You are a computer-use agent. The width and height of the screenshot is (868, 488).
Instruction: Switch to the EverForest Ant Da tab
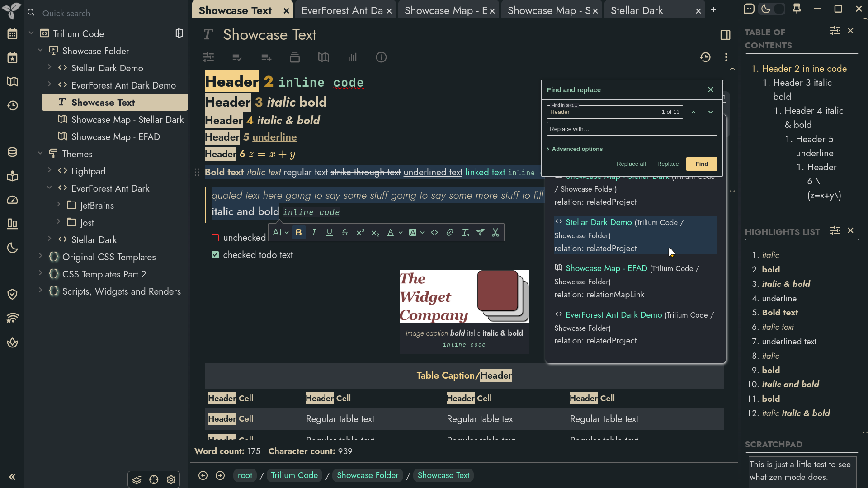point(342,10)
